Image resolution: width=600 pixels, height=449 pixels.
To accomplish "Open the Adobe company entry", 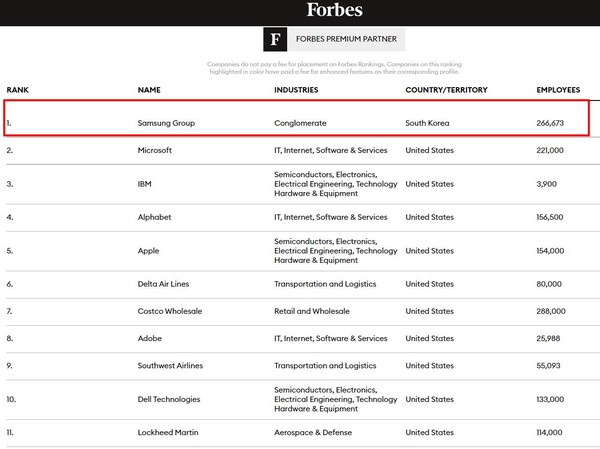I will coord(150,338).
